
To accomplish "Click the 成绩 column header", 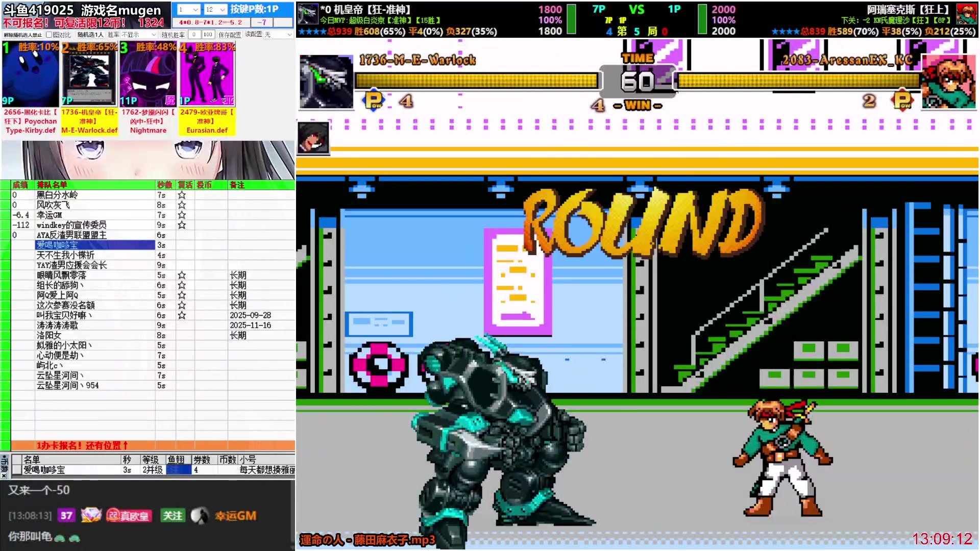I will (x=23, y=185).
